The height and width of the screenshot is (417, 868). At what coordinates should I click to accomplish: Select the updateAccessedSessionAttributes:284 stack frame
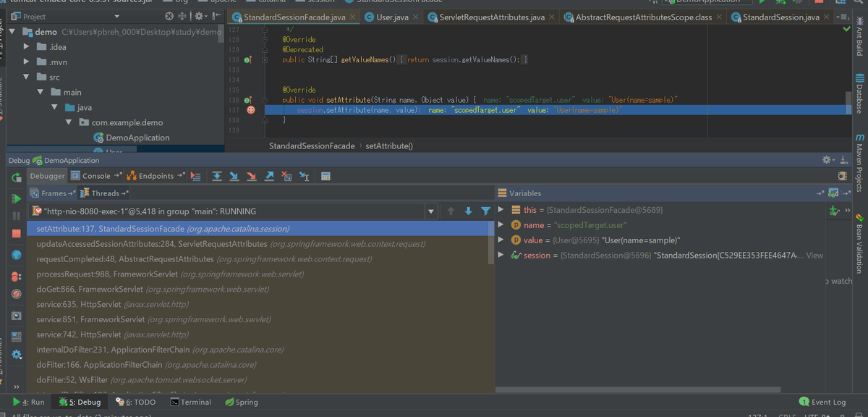259,244
